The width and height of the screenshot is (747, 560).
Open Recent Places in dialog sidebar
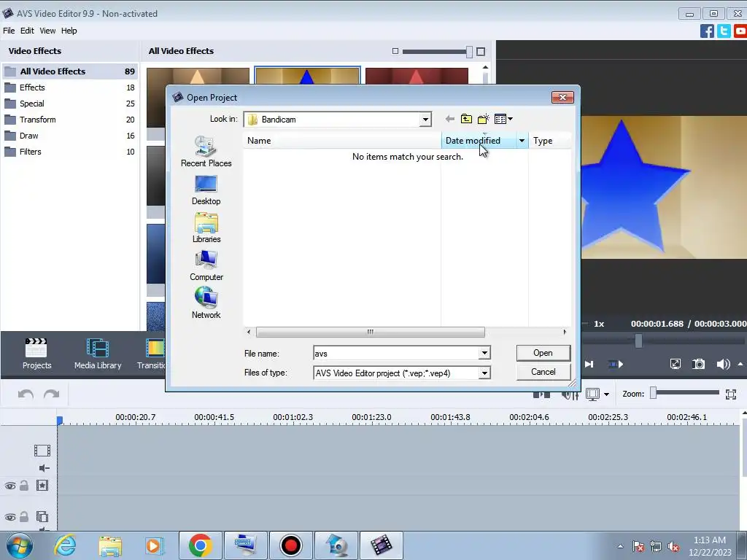coord(206,152)
